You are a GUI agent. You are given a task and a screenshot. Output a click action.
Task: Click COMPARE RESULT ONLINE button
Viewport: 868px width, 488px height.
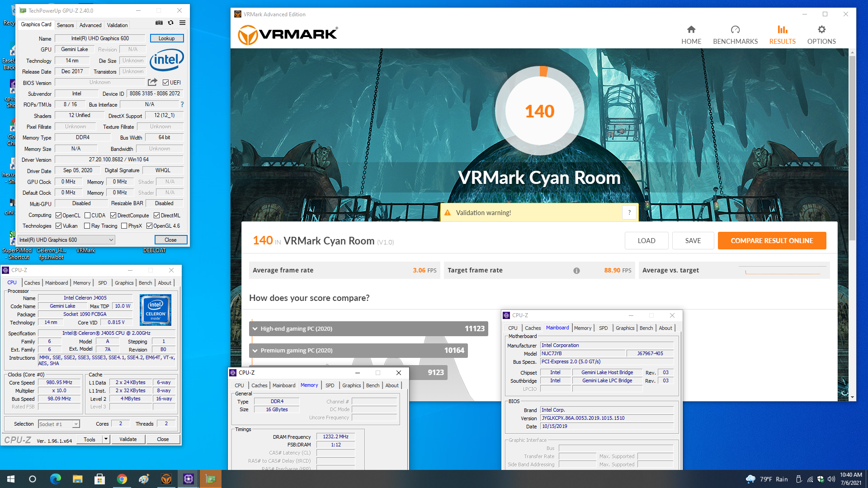772,241
